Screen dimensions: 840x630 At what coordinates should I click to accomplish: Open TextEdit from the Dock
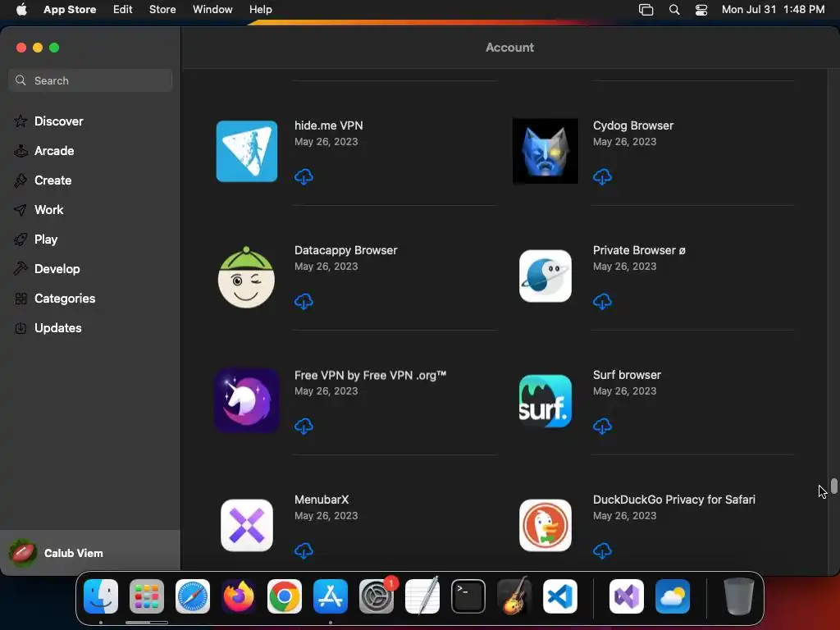coord(422,596)
